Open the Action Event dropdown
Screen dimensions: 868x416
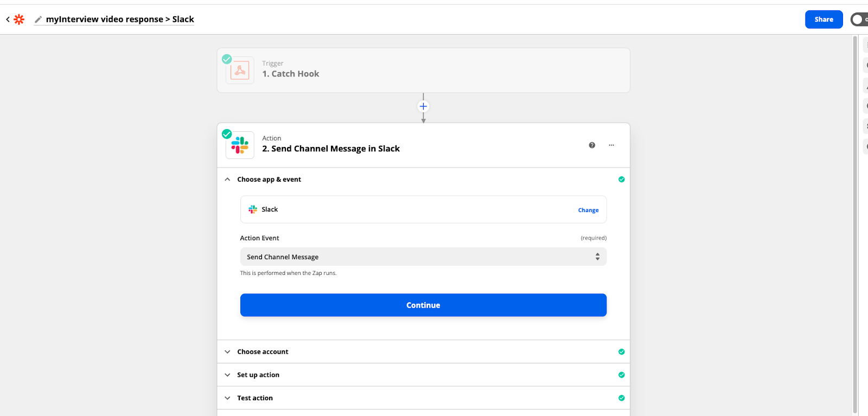click(x=423, y=257)
